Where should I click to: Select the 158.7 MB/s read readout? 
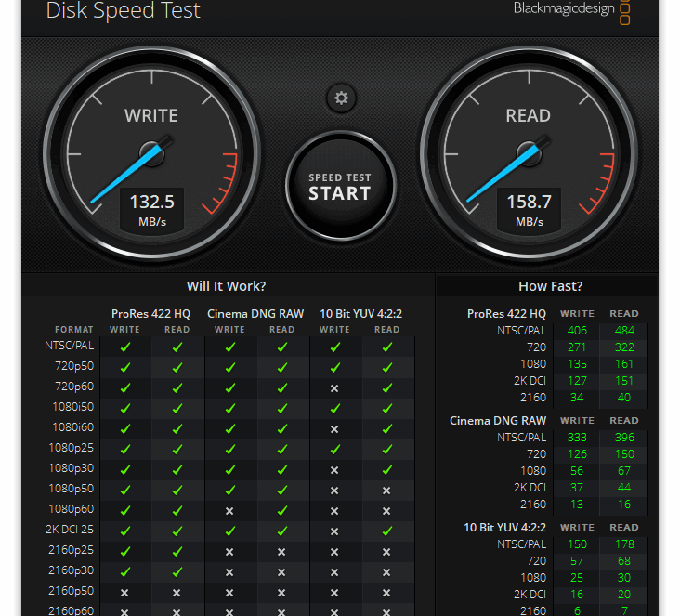[530, 210]
